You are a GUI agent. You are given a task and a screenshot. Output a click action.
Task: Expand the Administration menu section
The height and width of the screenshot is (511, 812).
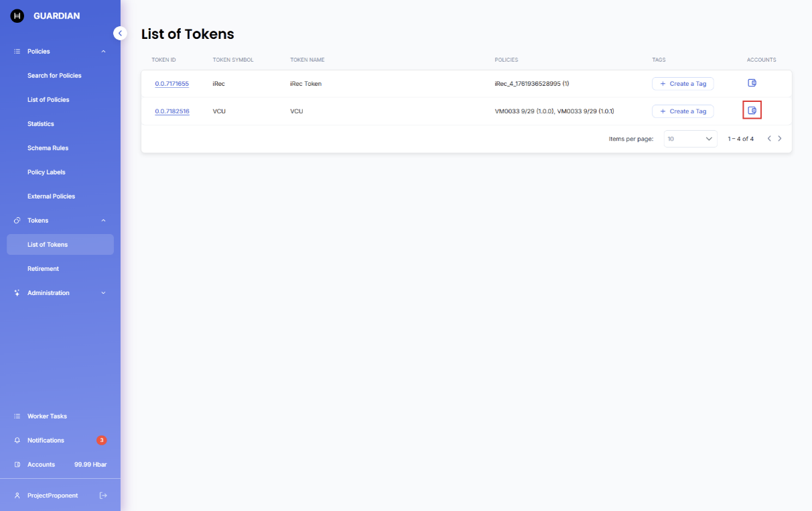click(103, 293)
